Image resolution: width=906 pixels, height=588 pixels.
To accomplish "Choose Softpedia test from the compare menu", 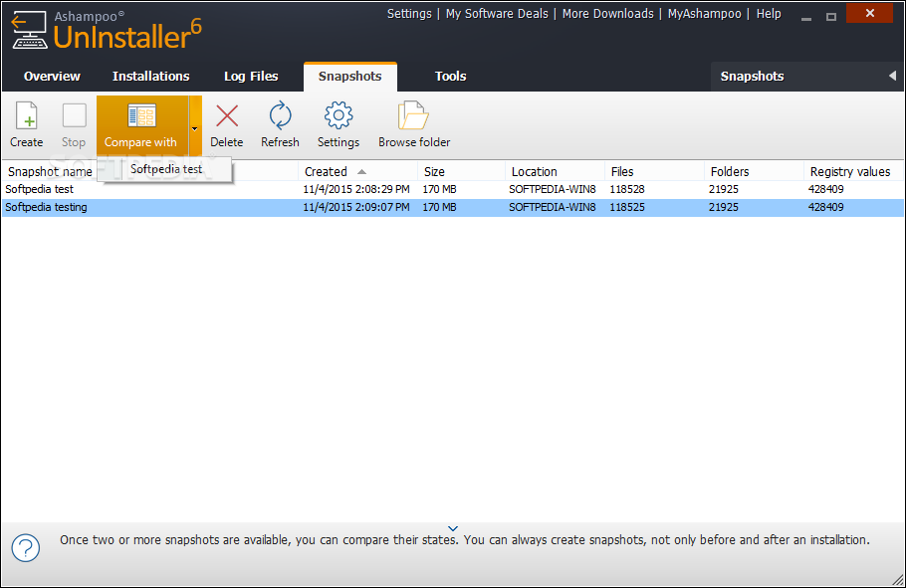I will click(x=166, y=169).
